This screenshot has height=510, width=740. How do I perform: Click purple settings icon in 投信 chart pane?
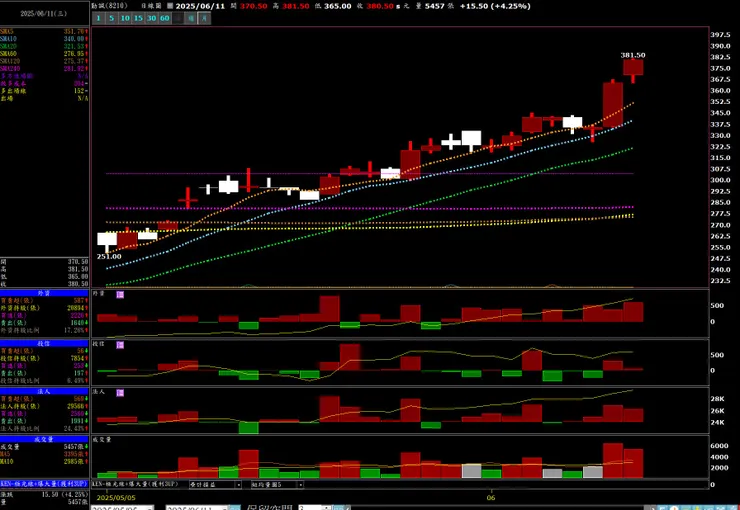120,345
